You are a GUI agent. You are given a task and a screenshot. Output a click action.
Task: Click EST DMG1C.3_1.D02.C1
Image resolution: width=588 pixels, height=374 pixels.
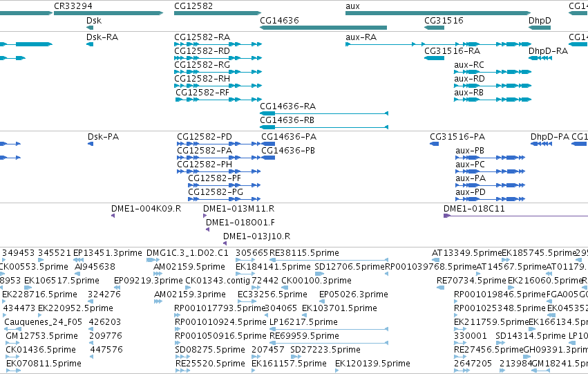[x=187, y=253]
